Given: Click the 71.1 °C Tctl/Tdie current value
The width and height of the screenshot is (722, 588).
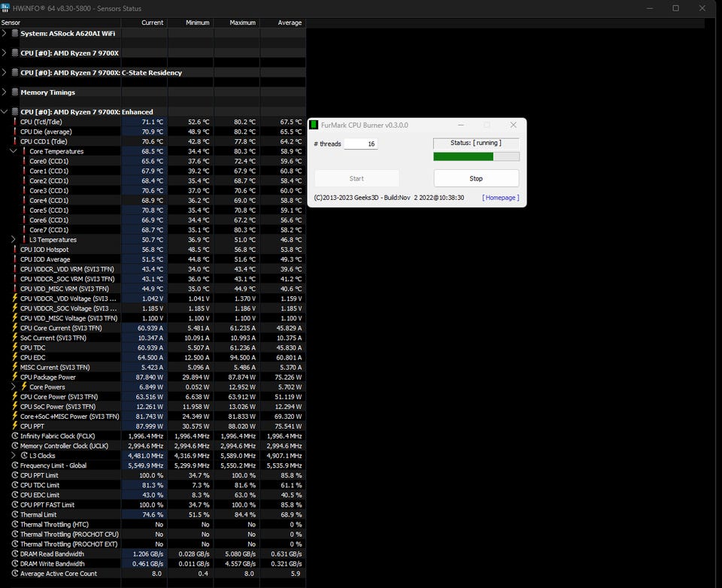Looking at the screenshot, I should 152,122.
